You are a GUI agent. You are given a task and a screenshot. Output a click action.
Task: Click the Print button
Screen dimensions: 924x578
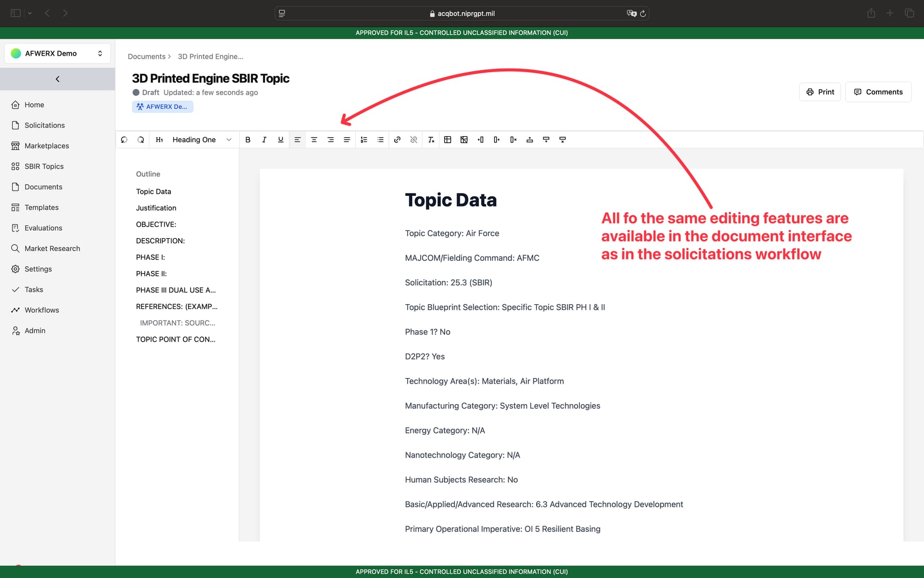[x=820, y=92]
